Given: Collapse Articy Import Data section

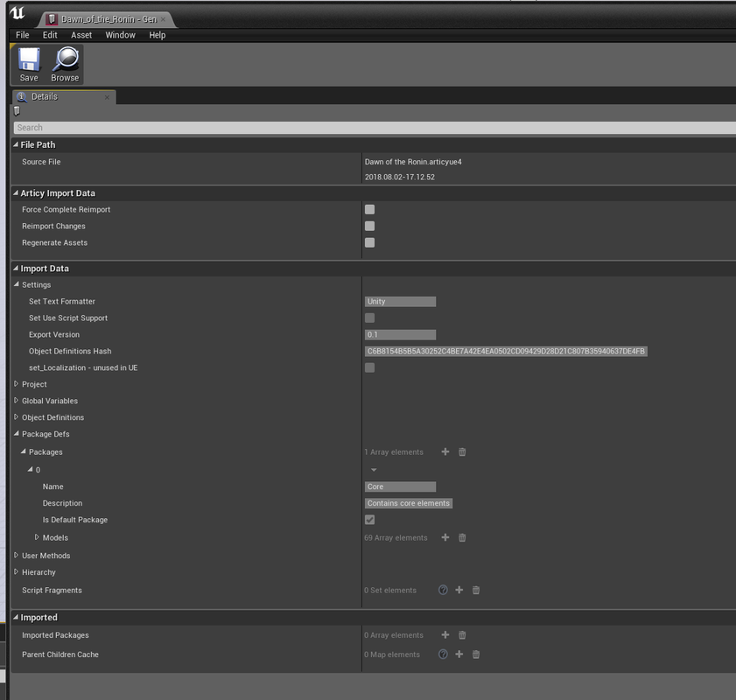Looking at the screenshot, I should (x=16, y=192).
